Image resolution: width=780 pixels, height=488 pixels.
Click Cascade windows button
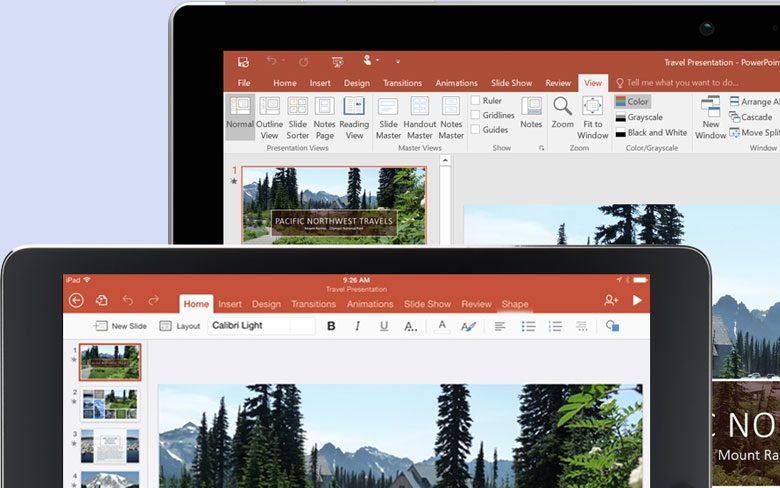pyautogui.click(x=751, y=117)
